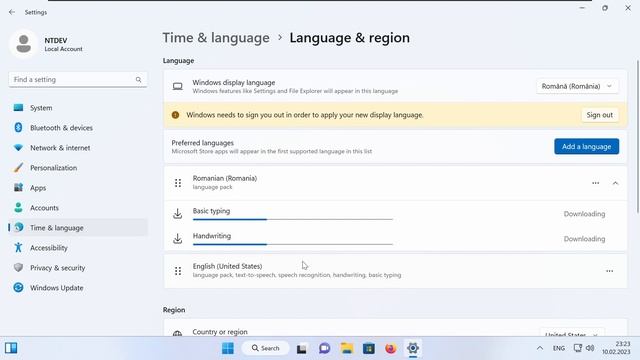Click the Windows display language laptop icon
This screenshot has width=640, height=360.
[178, 86]
